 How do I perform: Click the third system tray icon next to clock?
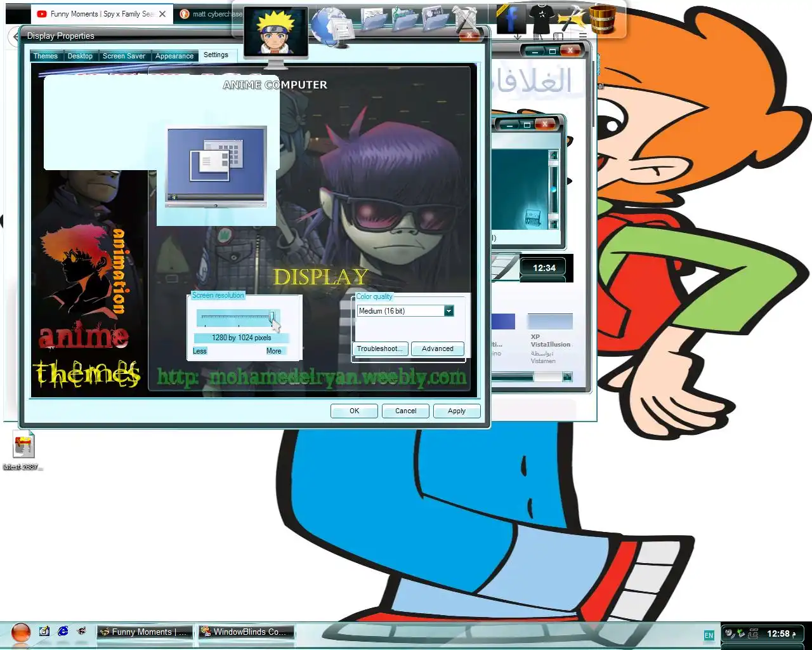click(753, 633)
